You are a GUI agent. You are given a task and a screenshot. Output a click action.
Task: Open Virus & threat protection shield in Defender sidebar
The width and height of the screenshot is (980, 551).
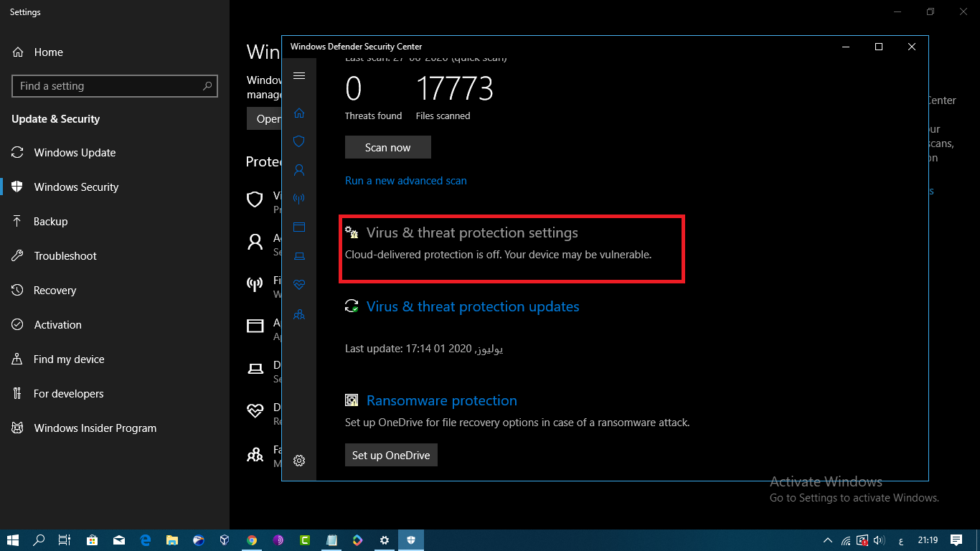[299, 141]
